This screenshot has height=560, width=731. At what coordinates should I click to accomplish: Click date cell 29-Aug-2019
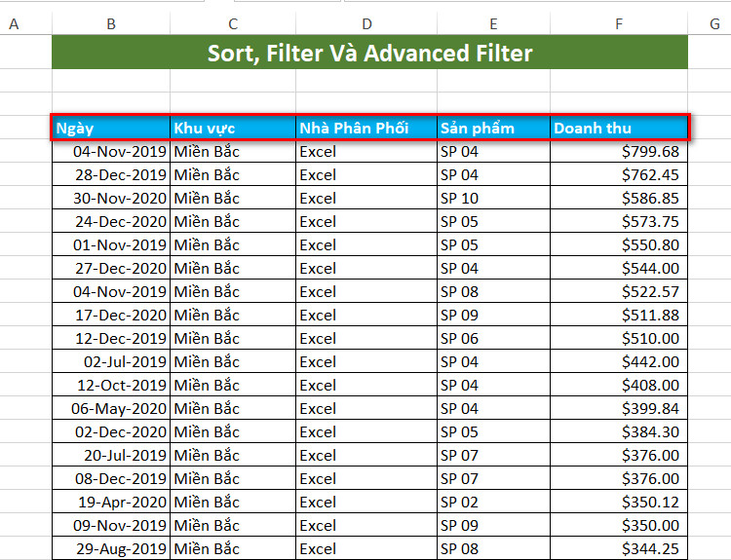tap(111, 548)
